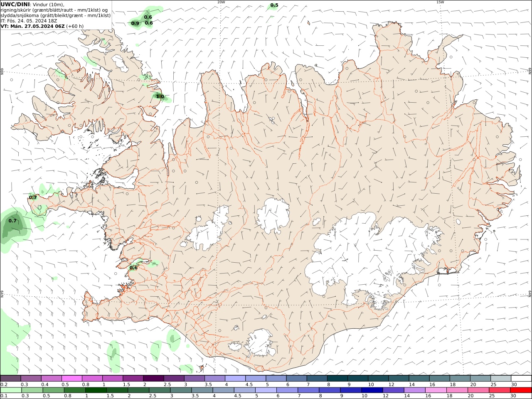Select the darkest green swatch labeled 1 in the lower legend
Screen dimensions: 532x399
96,390
